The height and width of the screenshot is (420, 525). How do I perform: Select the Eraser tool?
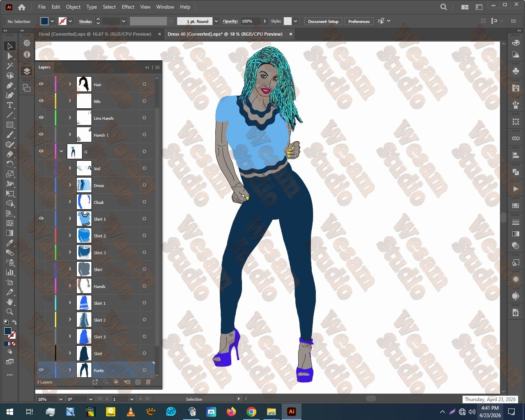[x=10, y=154]
